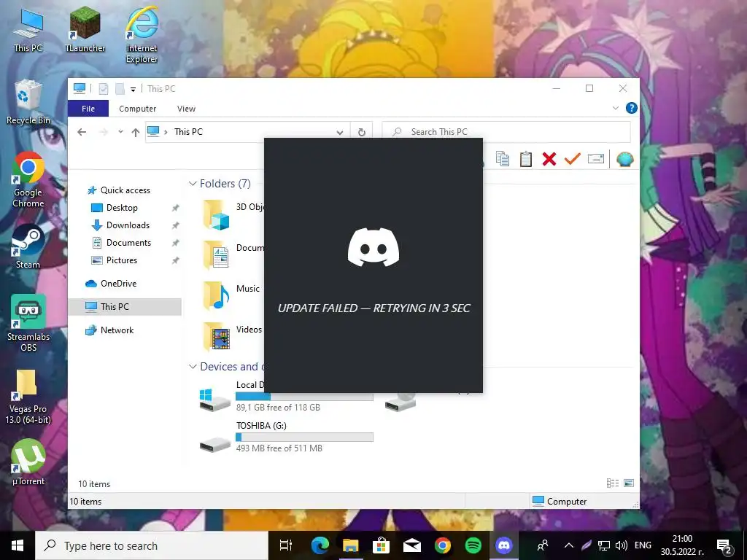Open the volume control in system tray
The width and height of the screenshot is (747, 560).
click(621, 545)
